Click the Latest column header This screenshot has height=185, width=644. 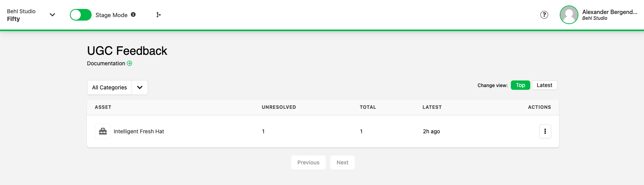[432, 107]
